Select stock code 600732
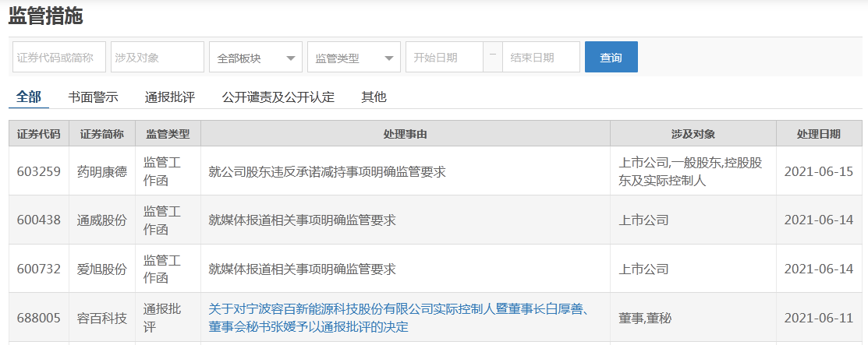 [x=39, y=269]
